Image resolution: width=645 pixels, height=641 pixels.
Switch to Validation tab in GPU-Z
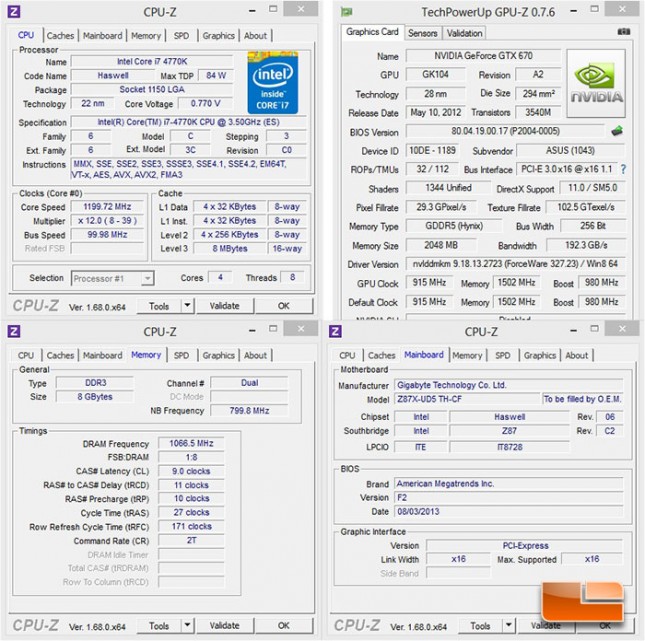[464, 33]
